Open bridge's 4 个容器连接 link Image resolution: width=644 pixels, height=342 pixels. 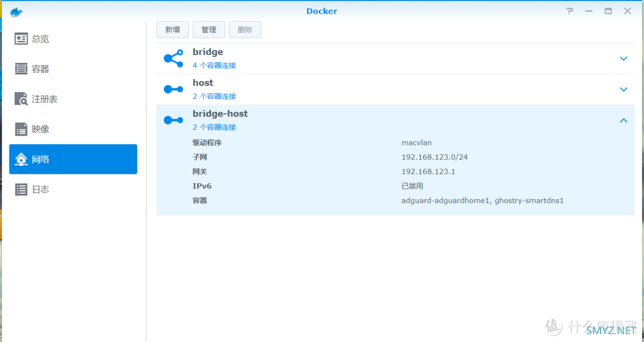[x=215, y=66]
